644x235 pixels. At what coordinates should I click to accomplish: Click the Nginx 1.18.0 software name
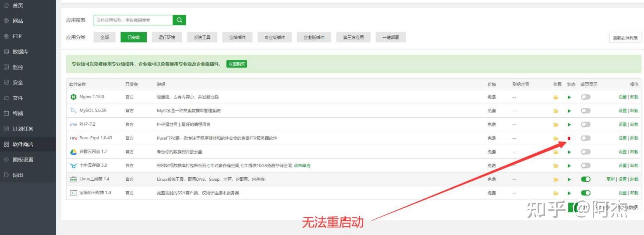click(92, 97)
